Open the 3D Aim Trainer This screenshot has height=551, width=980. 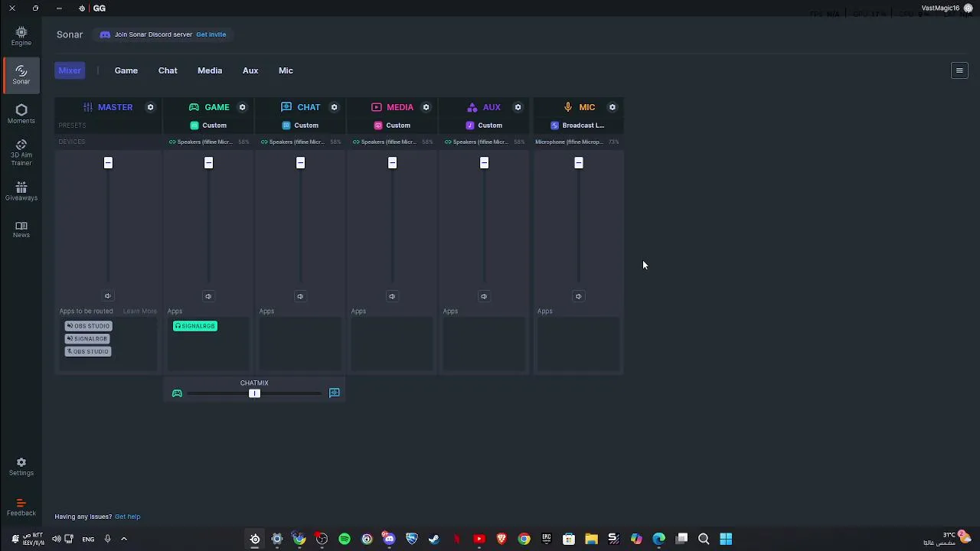coord(21,153)
